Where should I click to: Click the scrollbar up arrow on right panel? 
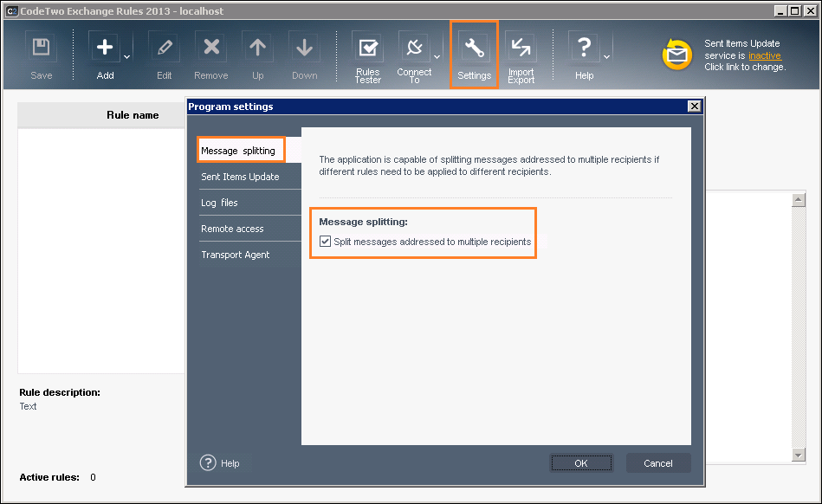pos(799,200)
